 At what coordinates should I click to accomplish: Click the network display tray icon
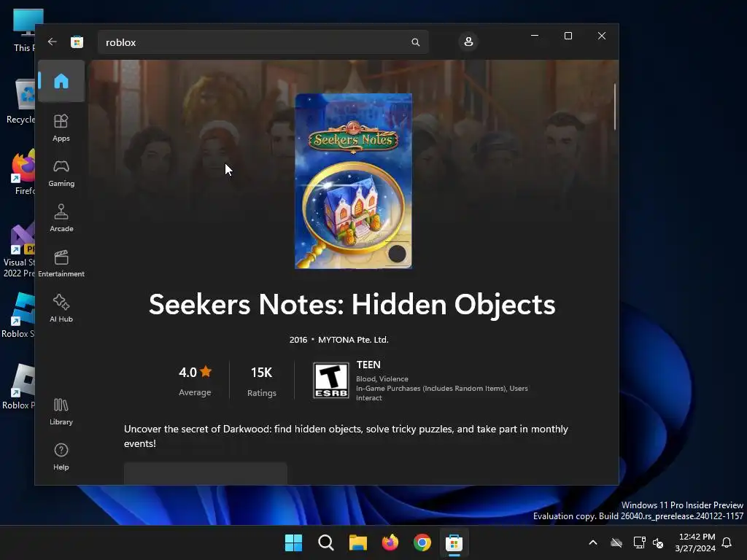(x=639, y=542)
